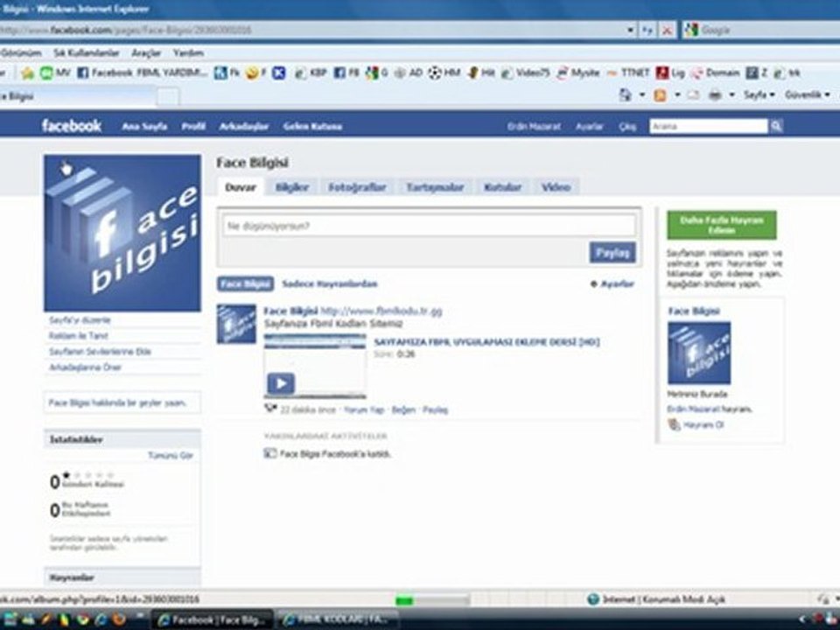This screenshot has height=630, width=840.
Task: Click the read mail toolbar icon
Action: click(x=693, y=95)
